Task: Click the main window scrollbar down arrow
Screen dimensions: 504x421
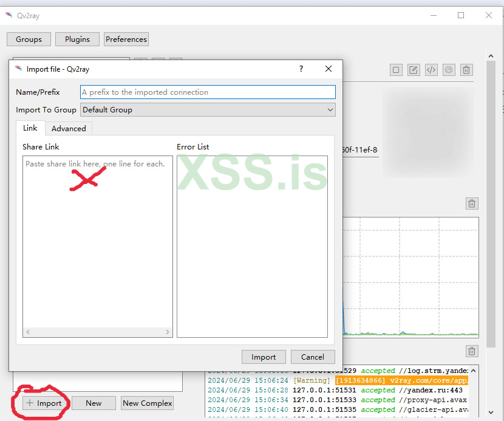Action: (491, 412)
